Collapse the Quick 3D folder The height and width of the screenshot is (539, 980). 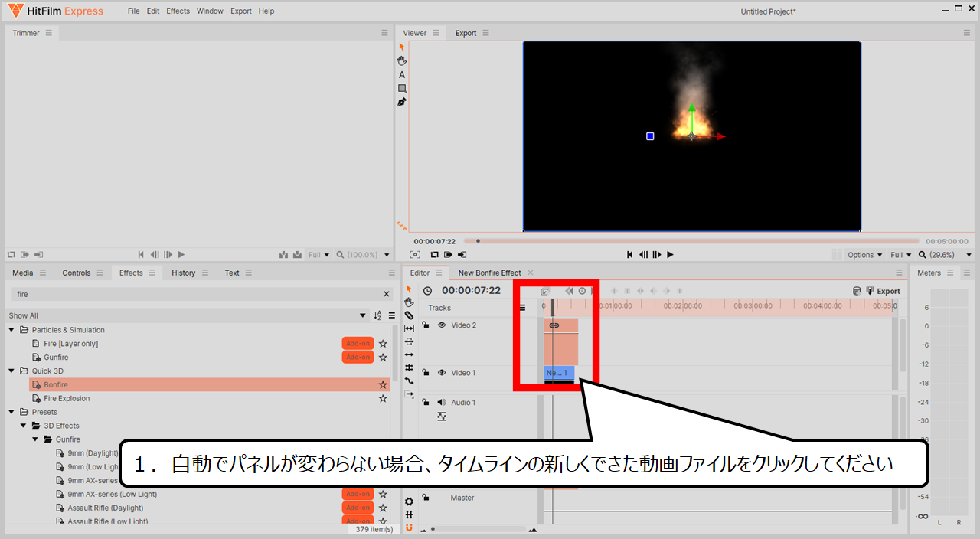pos(11,371)
